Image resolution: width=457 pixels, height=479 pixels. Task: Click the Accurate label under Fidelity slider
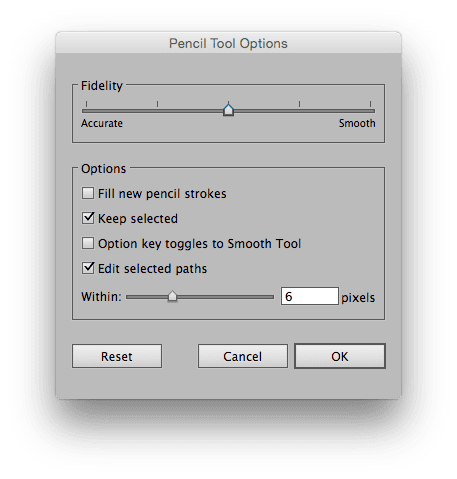[102, 123]
